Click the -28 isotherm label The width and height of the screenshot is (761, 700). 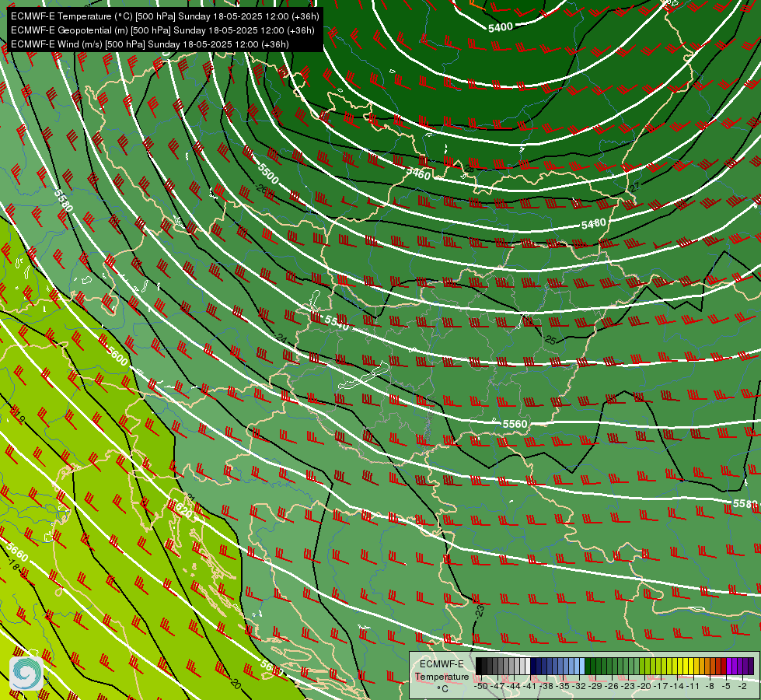point(468,169)
